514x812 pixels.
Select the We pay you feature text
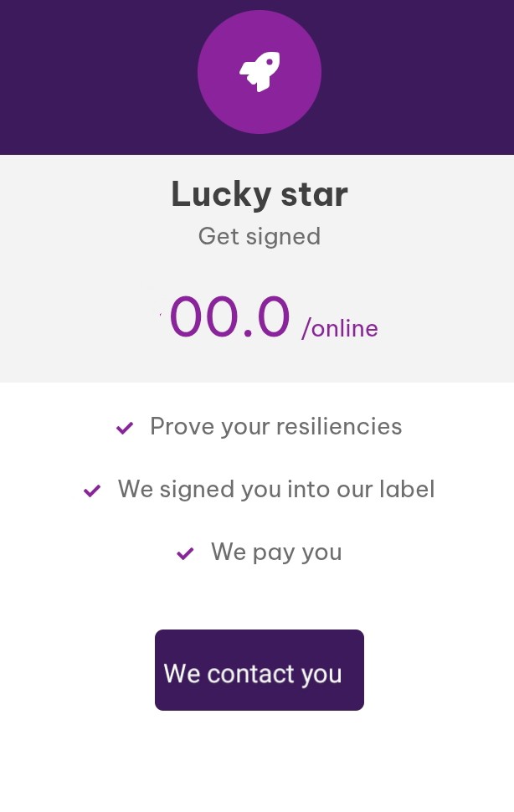[x=276, y=552]
